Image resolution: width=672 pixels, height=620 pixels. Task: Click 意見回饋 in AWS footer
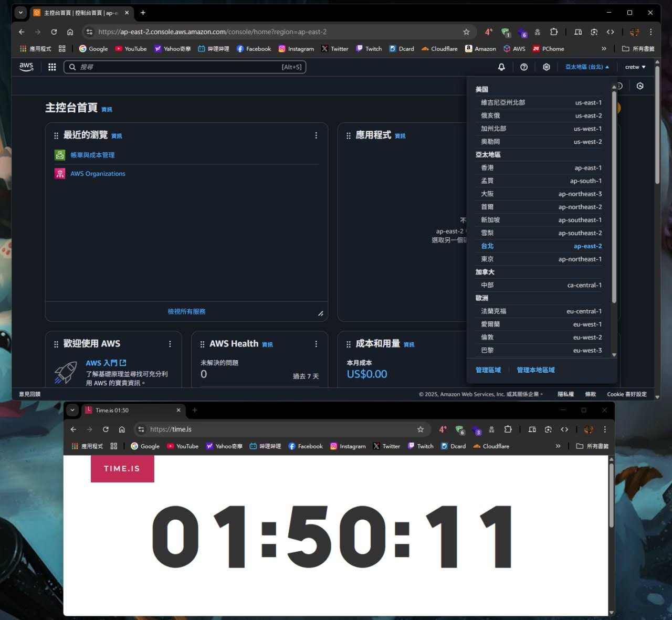(30, 394)
